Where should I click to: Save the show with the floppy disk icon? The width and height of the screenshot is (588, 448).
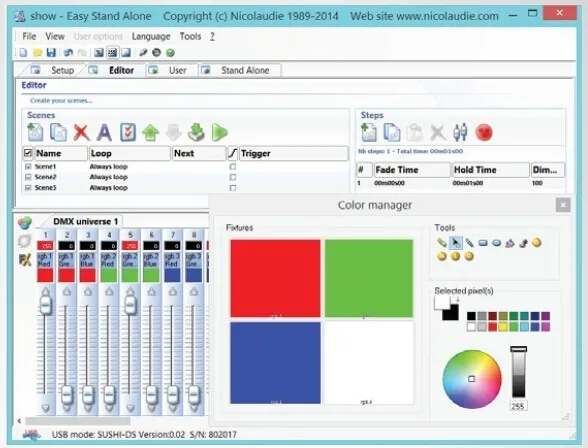click(x=51, y=52)
